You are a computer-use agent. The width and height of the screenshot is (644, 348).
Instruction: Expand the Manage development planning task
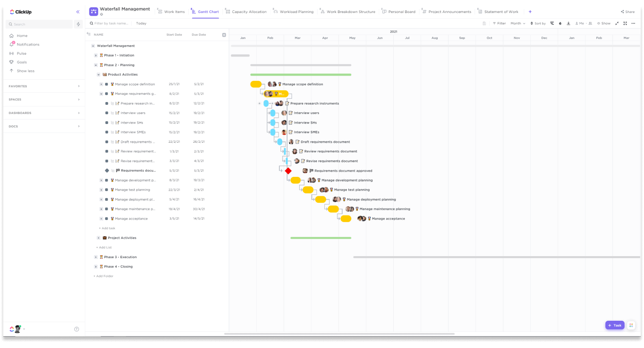click(x=101, y=180)
